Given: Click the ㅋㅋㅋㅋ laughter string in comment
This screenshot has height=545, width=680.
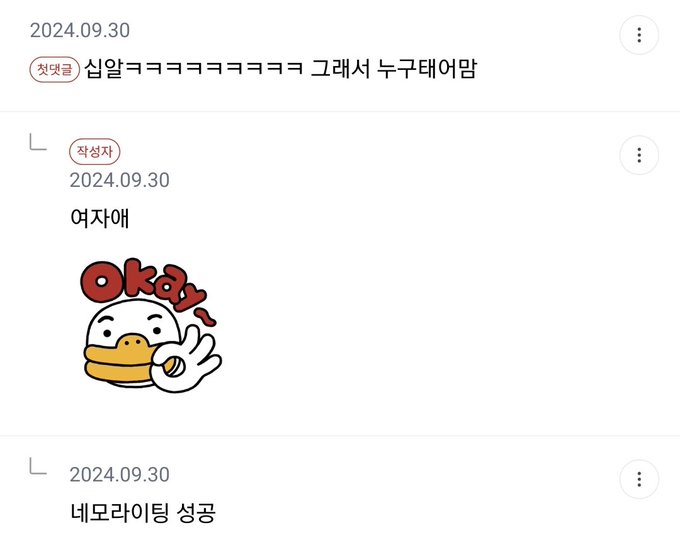Looking at the screenshot, I should click(213, 69).
